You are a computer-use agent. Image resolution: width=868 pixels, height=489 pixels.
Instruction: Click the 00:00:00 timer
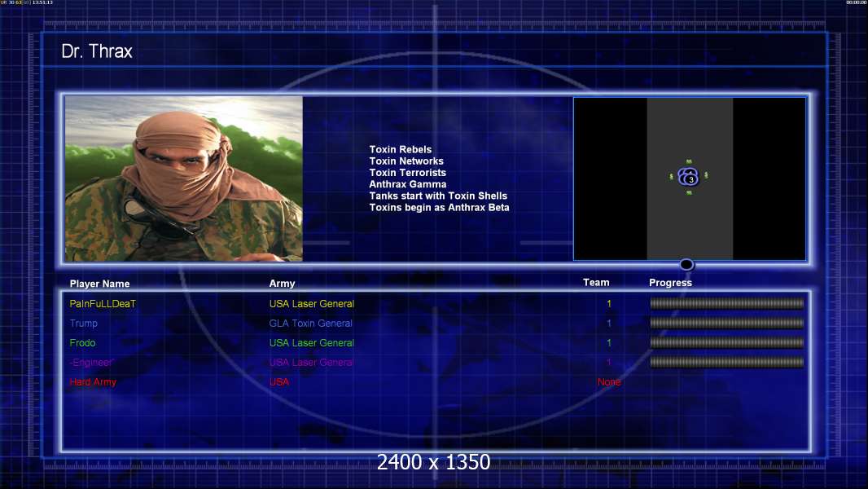[x=857, y=2]
